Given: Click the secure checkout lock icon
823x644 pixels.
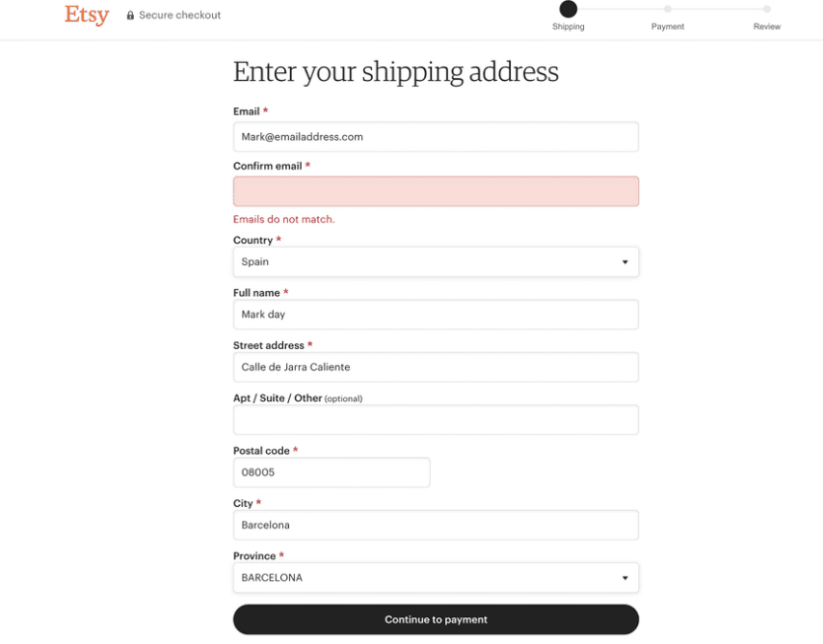Looking at the screenshot, I should point(130,14).
